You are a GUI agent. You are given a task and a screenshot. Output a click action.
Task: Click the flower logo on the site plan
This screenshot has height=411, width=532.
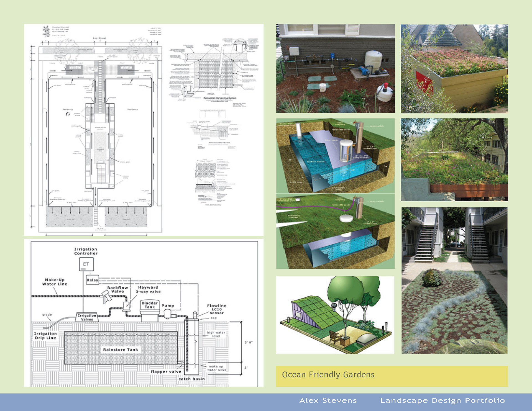pyautogui.click(x=46, y=31)
